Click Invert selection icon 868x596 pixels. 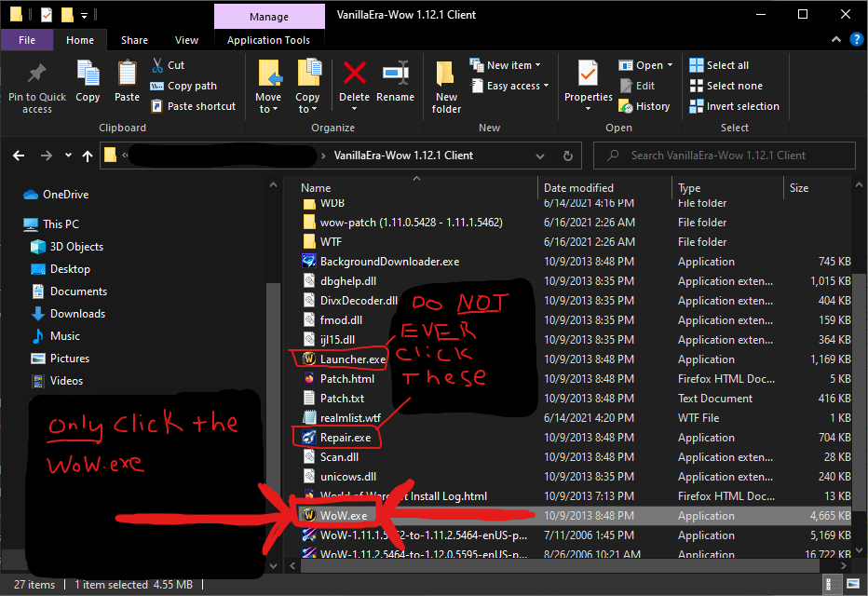click(x=697, y=106)
